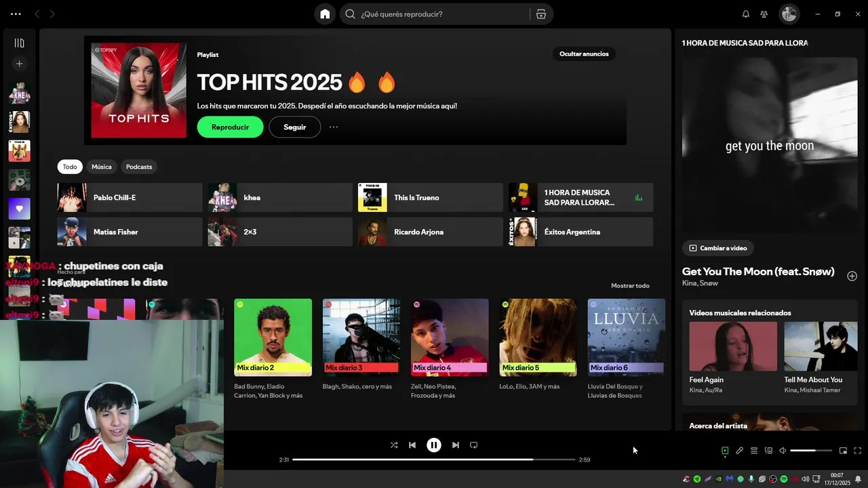Open Top Hits playlist cover image

[139, 90]
